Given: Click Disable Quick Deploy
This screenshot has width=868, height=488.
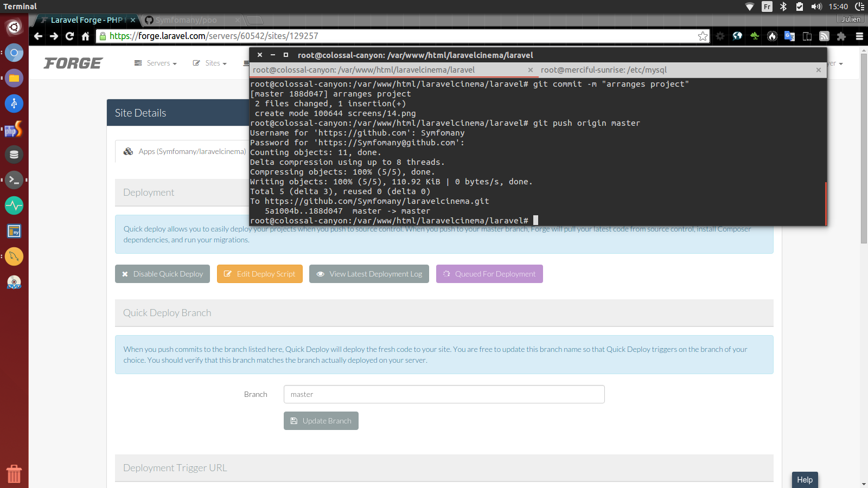Looking at the screenshot, I should [163, 274].
